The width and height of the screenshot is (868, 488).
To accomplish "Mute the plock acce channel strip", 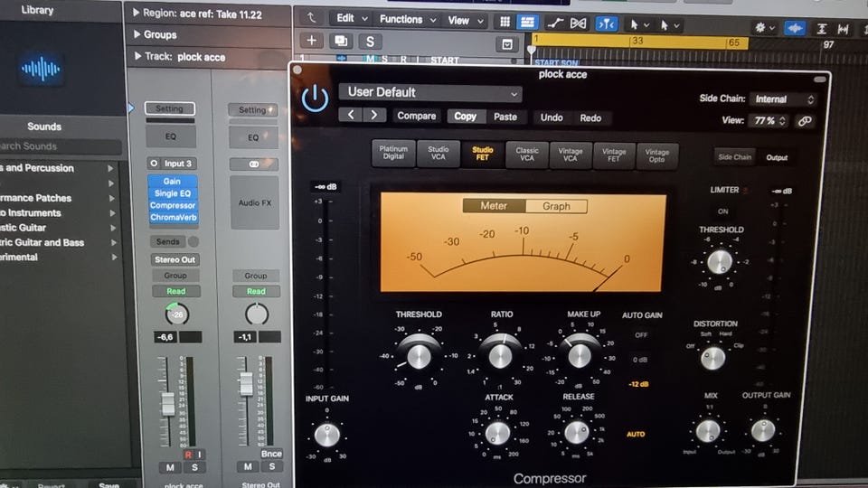I will point(170,467).
